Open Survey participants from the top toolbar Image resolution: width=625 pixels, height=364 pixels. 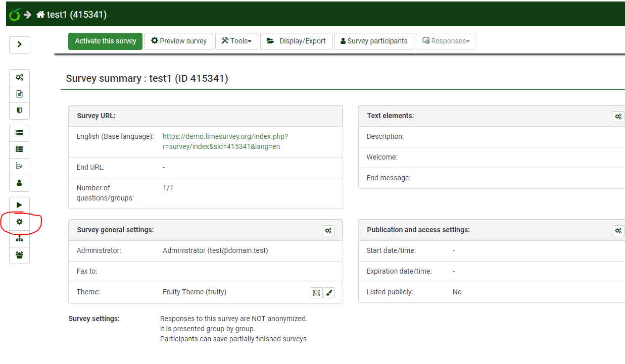374,41
